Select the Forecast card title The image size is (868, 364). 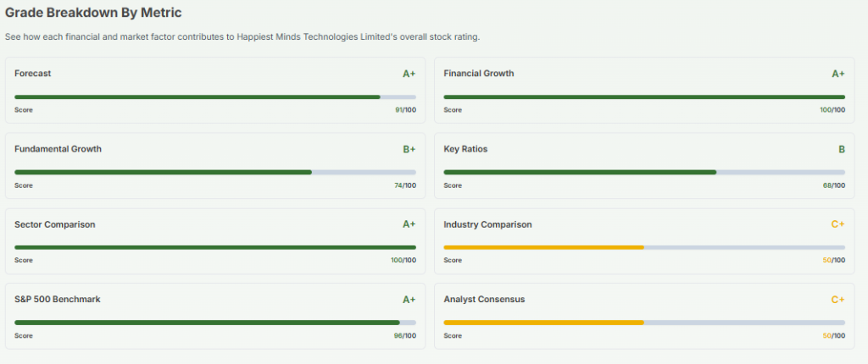click(x=33, y=74)
